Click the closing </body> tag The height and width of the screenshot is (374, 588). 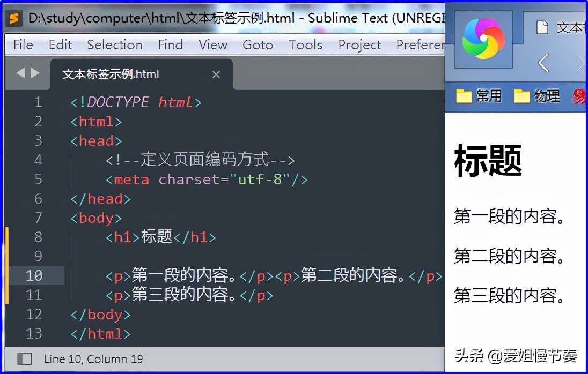click(x=100, y=315)
